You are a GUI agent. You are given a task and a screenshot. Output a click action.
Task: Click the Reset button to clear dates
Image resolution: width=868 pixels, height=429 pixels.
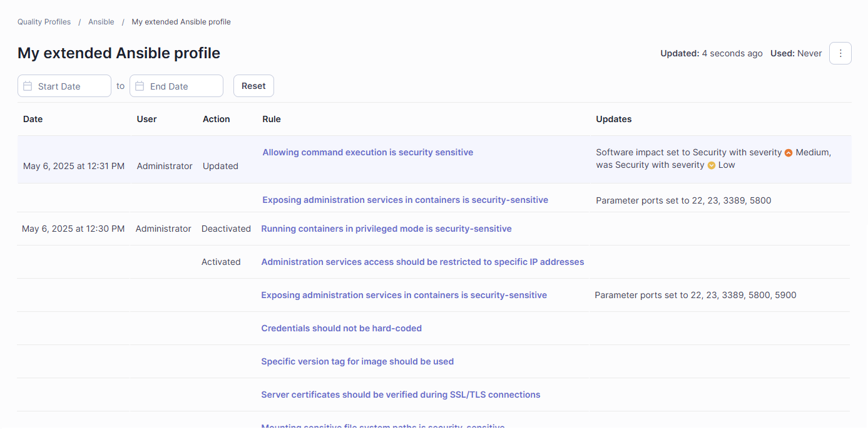coord(253,86)
